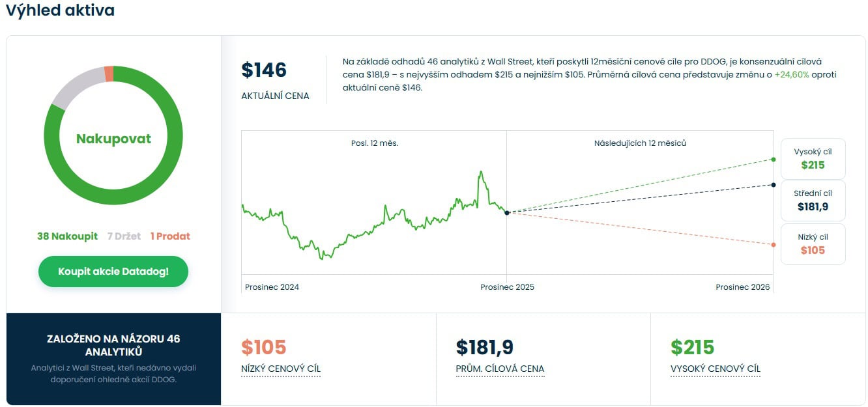Open the "NÍZKÝ CENOVÝ CÍL" underlined label
The width and height of the screenshot is (868, 407).
281,369
